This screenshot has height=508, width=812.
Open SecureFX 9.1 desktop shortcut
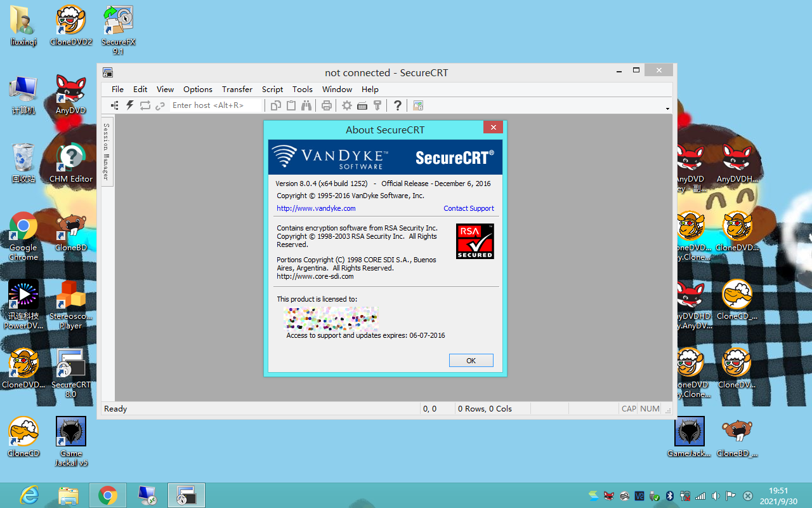click(x=119, y=29)
